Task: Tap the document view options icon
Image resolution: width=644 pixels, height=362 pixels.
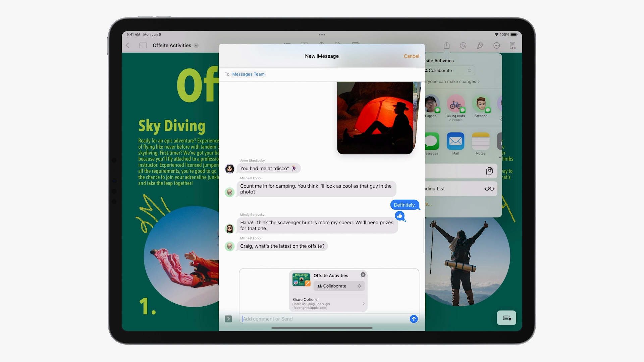Action: coord(513,45)
